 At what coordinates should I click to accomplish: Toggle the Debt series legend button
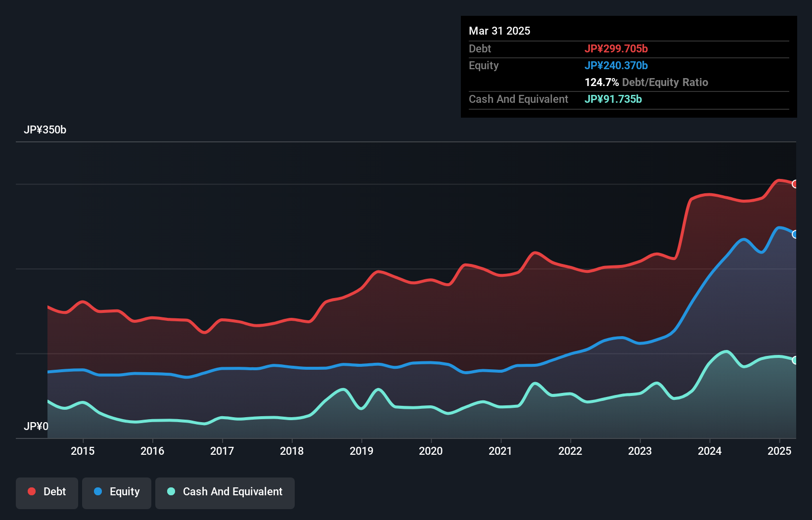click(47, 492)
